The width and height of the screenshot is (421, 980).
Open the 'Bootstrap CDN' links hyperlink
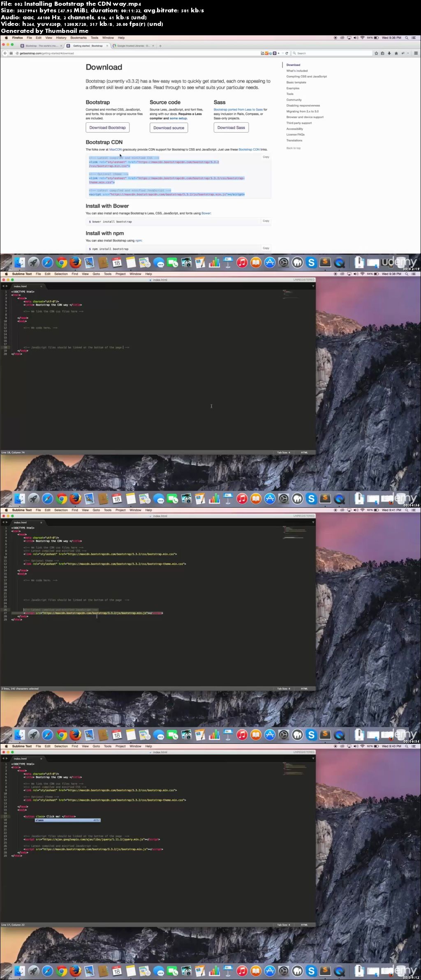click(x=249, y=150)
